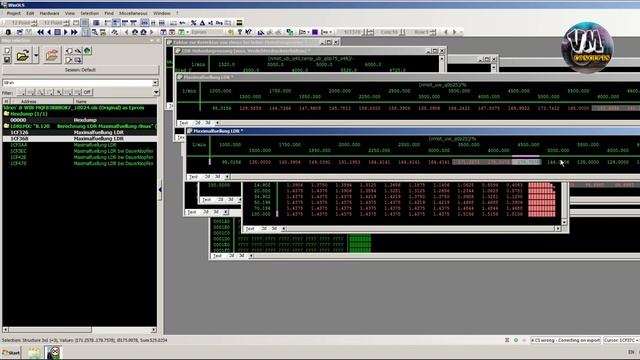
Task: Open the Hardware menu
Action: (x=49, y=13)
